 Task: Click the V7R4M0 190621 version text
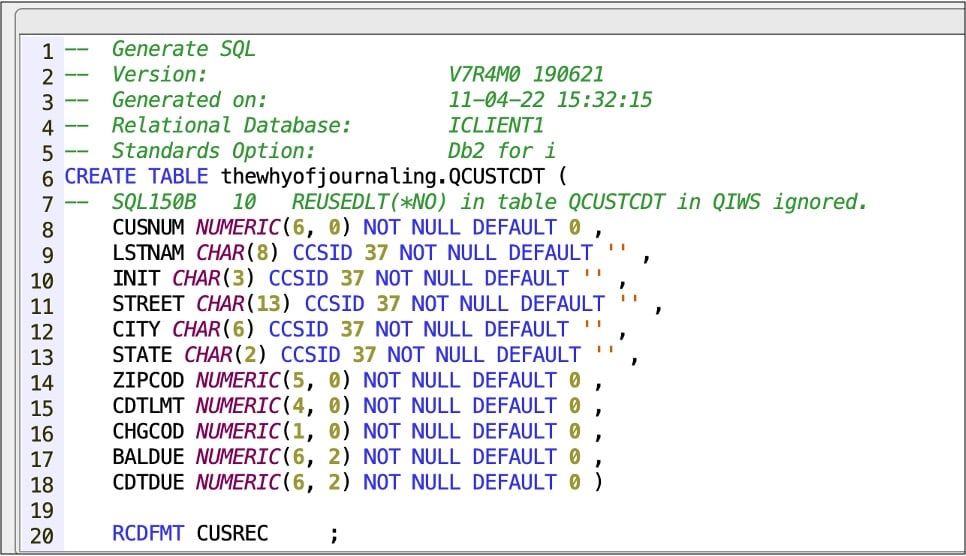pyautogui.click(x=526, y=75)
